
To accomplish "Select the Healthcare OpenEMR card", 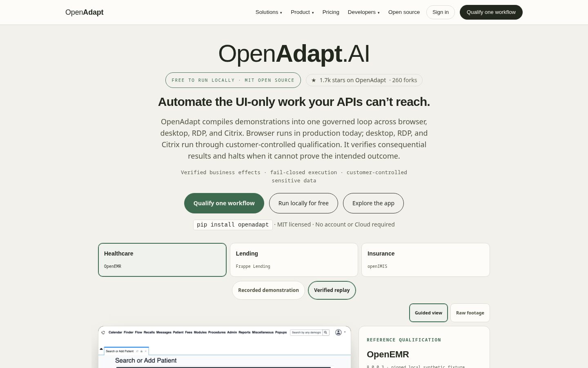I will 162,260.
